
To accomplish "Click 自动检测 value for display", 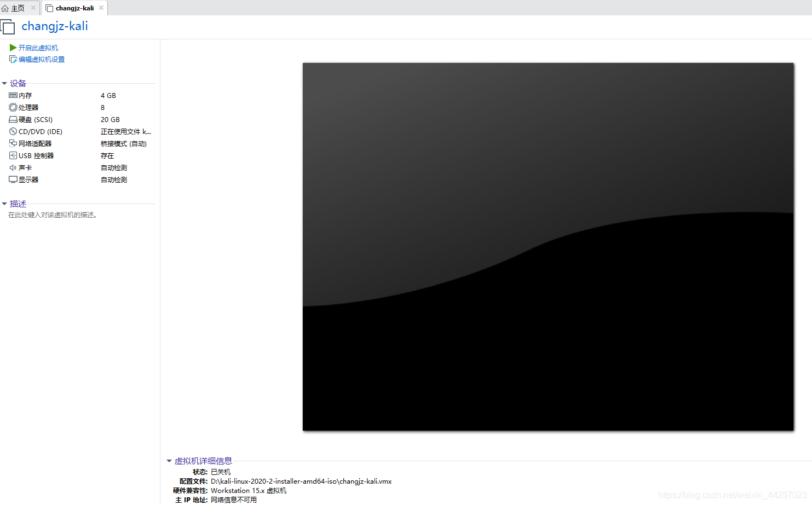I will point(114,179).
